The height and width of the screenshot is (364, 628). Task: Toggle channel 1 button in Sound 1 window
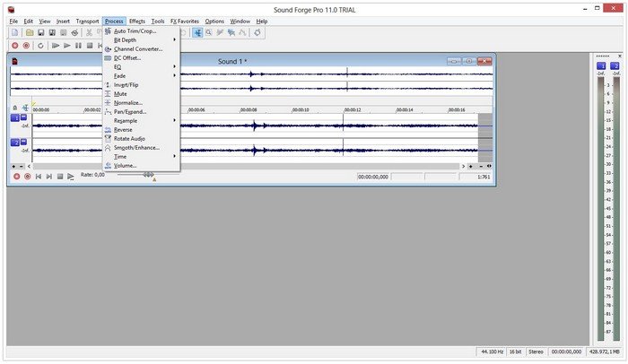point(15,117)
